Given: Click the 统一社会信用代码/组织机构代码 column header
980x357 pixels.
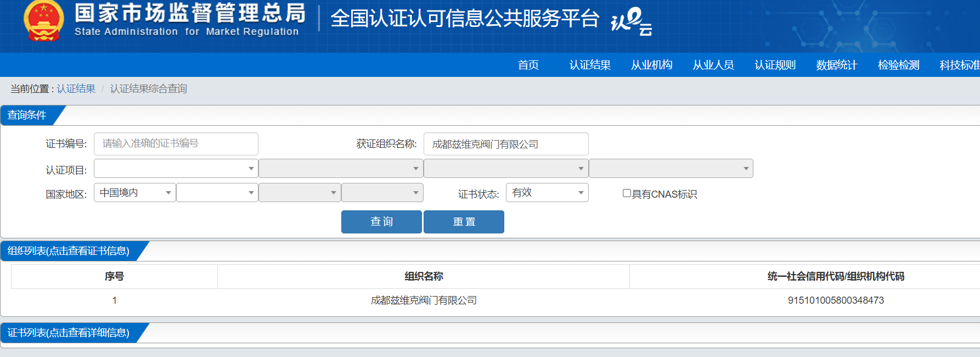Looking at the screenshot, I should (x=836, y=276).
